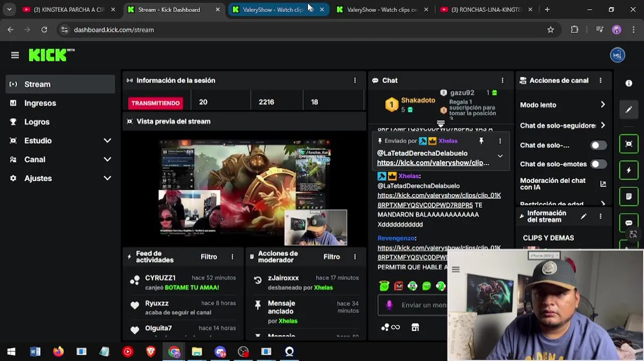Bookmark this page with star icon
This screenshot has height=361, width=644.
click(x=551, y=30)
